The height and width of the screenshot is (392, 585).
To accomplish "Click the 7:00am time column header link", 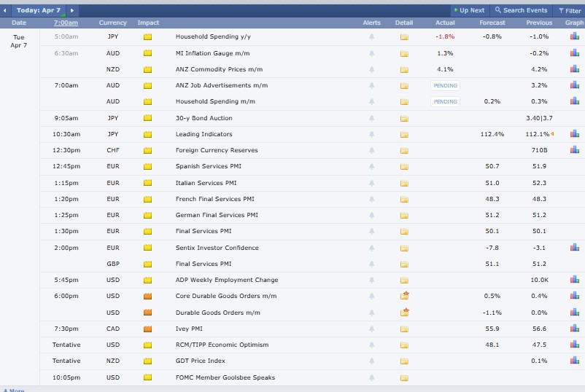I will tap(66, 23).
